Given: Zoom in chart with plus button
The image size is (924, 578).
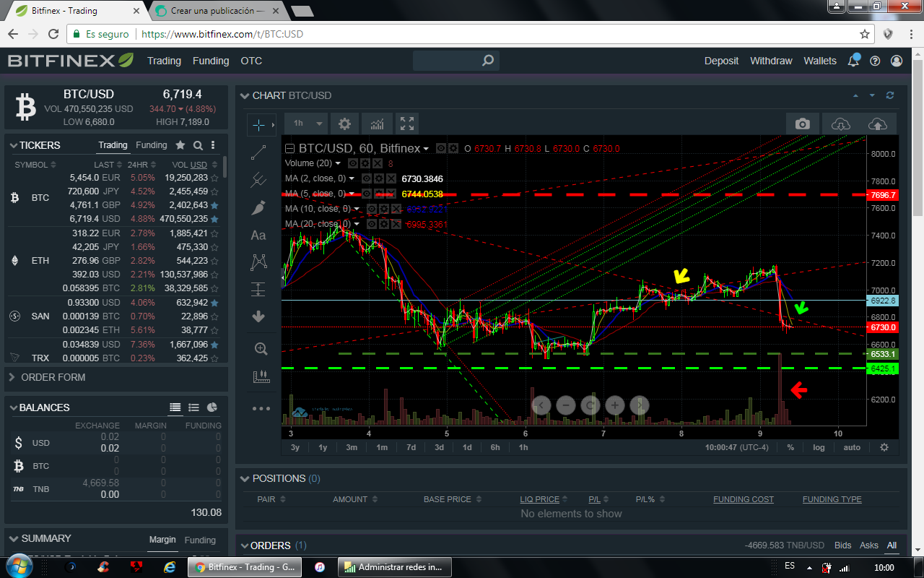Looking at the screenshot, I should coord(615,405).
